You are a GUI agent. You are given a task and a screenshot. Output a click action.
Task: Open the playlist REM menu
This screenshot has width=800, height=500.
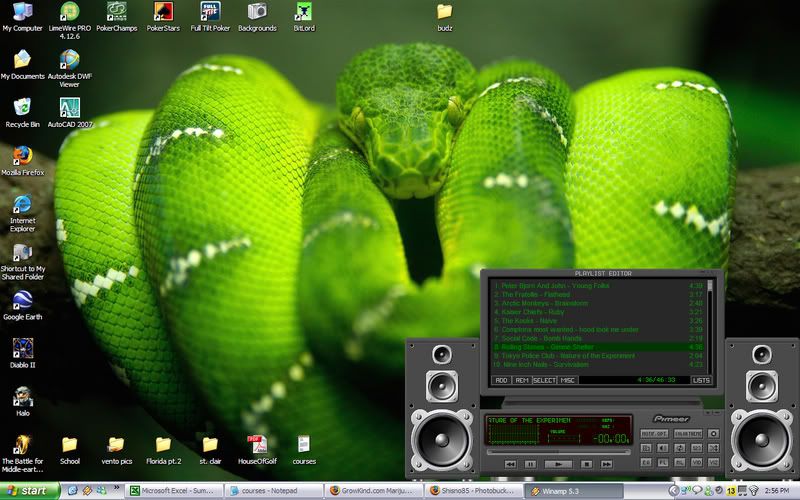coord(522,380)
